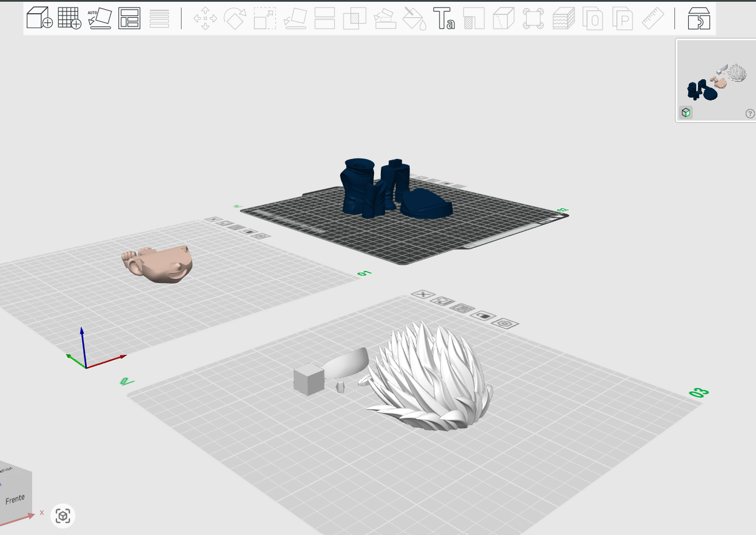The width and height of the screenshot is (756, 535).
Task: Open the question mark help in the overview
Action: click(x=750, y=114)
